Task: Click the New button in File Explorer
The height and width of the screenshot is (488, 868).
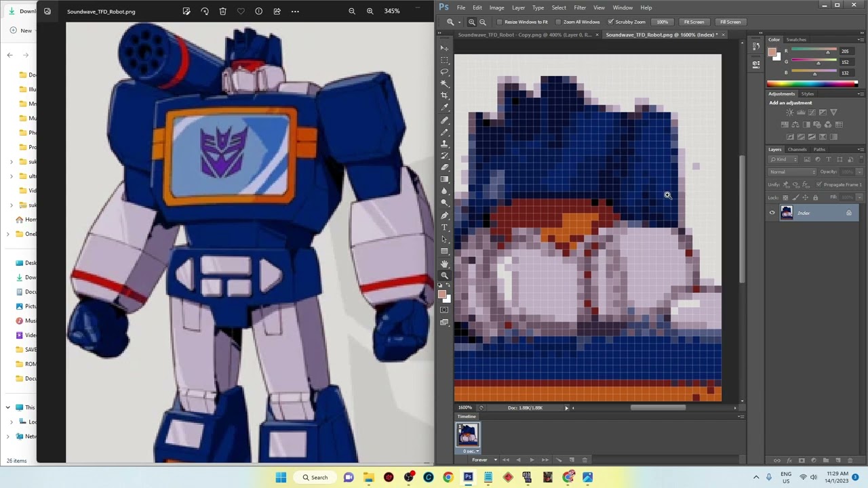Action: pyautogui.click(x=20, y=30)
